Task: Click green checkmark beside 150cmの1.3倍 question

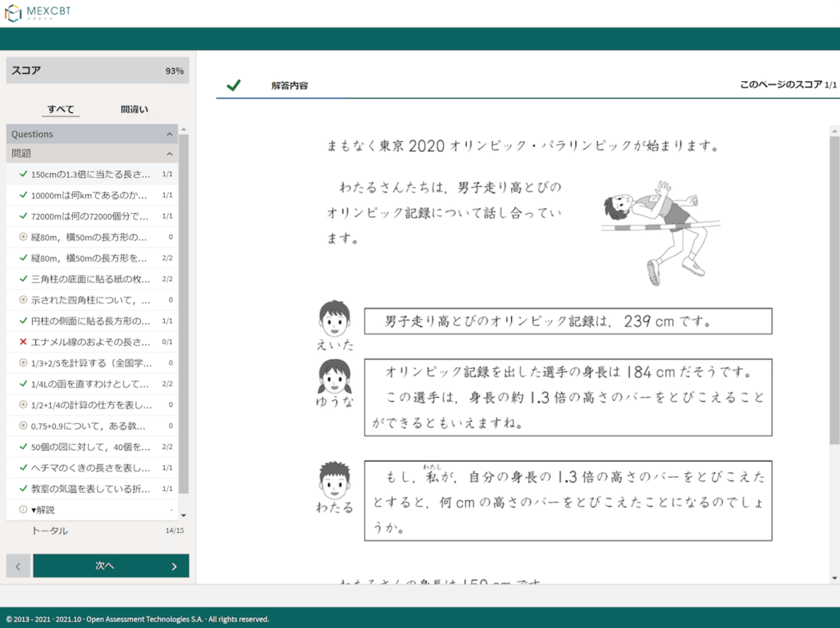Action: (23, 174)
